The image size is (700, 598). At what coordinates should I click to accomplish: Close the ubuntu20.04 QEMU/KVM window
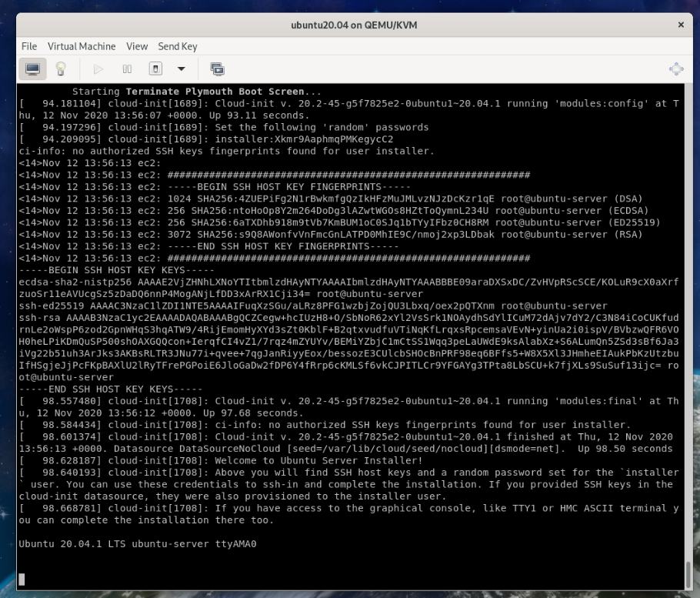681,25
